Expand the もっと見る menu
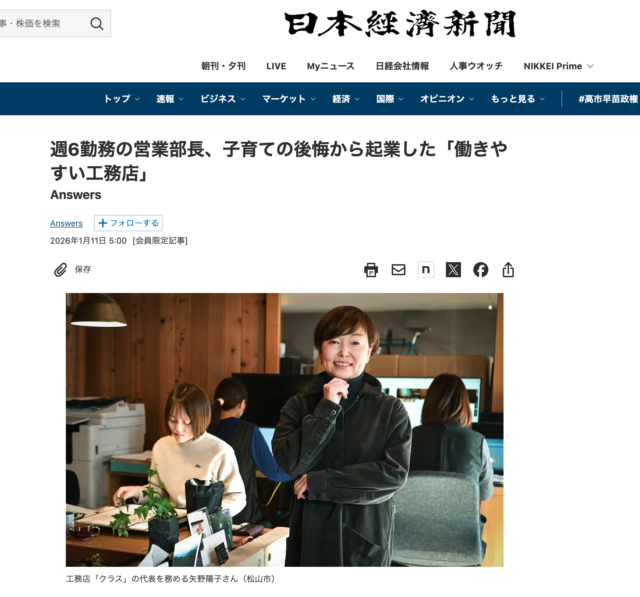This screenshot has height=597, width=640. (x=518, y=99)
